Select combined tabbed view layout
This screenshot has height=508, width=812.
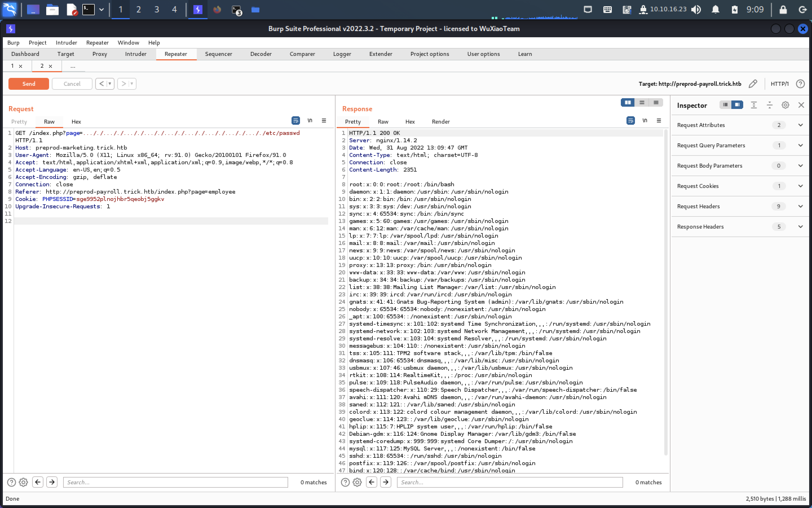pos(656,102)
